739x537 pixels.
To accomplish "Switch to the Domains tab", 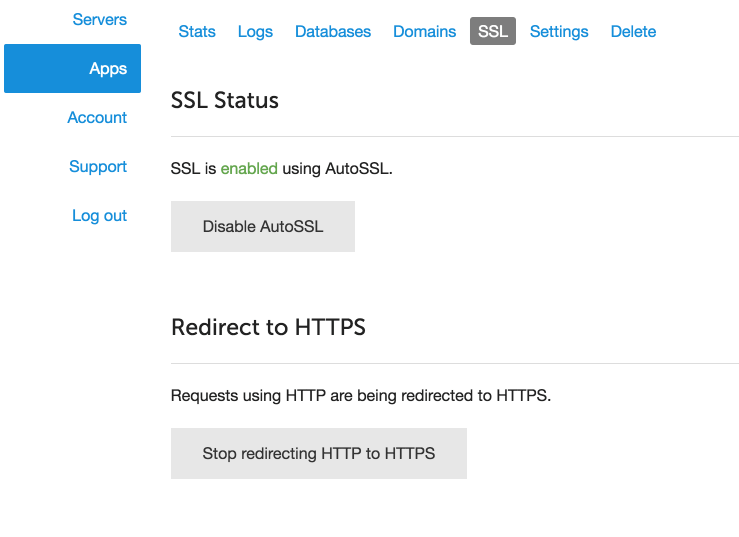I will pos(425,32).
